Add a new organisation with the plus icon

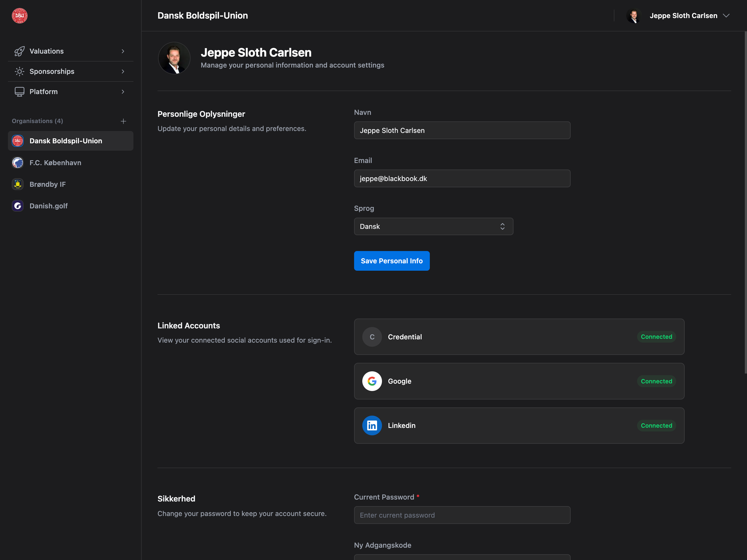pyautogui.click(x=124, y=121)
